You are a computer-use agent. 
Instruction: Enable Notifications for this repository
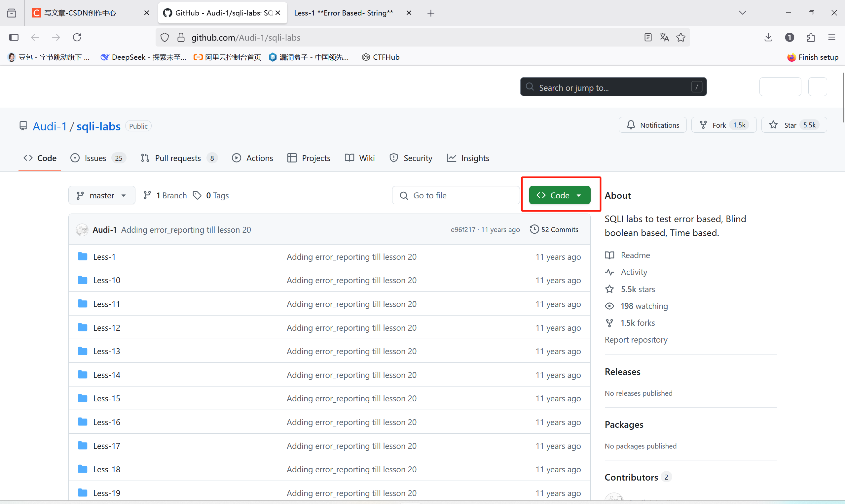[x=652, y=125]
